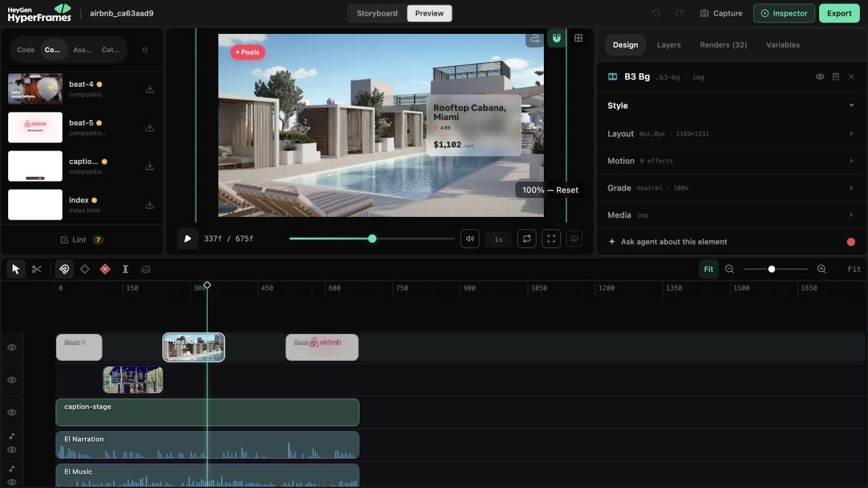Download the beat-4 composition
Viewport: 868px width, 488px height.
[x=150, y=89]
